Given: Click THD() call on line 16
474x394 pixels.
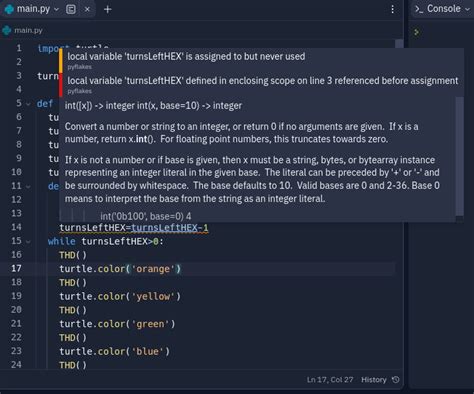Looking at the screenshot, I should (73, 255).
